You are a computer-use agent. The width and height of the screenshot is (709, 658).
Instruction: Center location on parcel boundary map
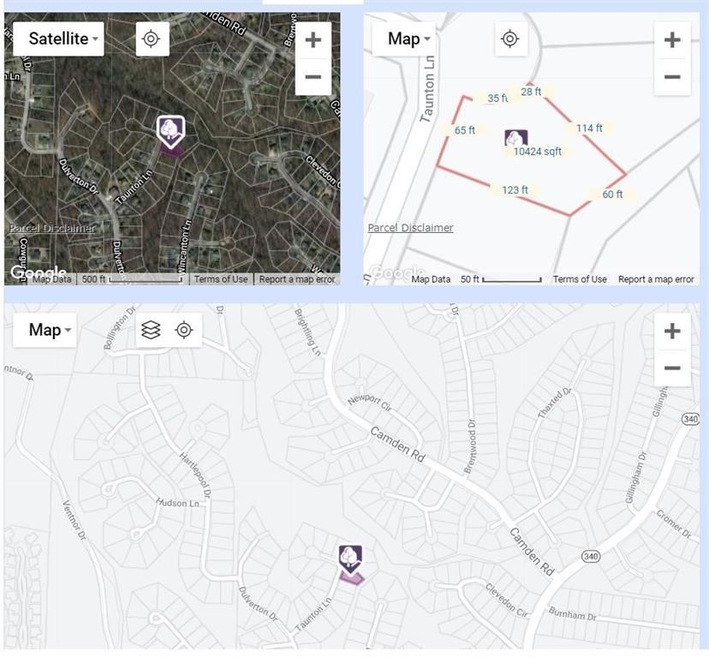pyautogui.click(x=510, y=39)
